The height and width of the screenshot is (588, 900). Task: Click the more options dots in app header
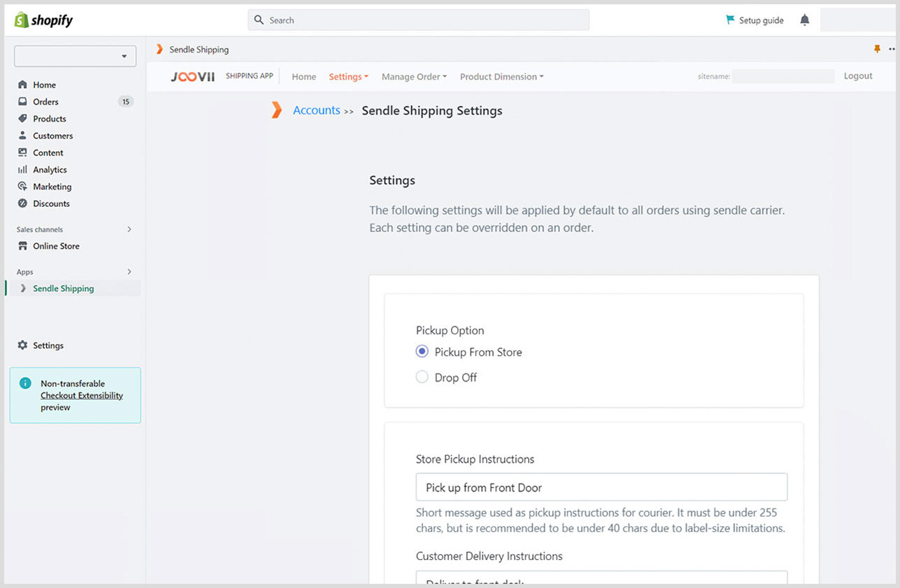pos(892,49)
